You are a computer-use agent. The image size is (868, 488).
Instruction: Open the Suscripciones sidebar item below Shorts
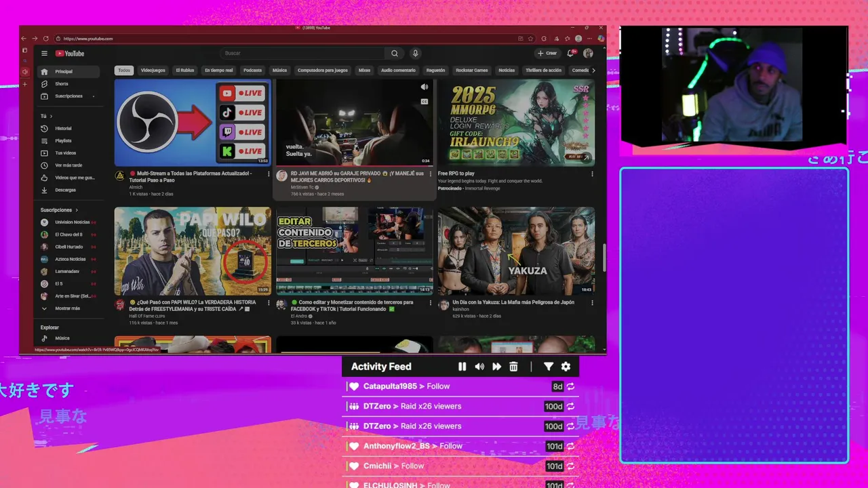pos(68,96)
